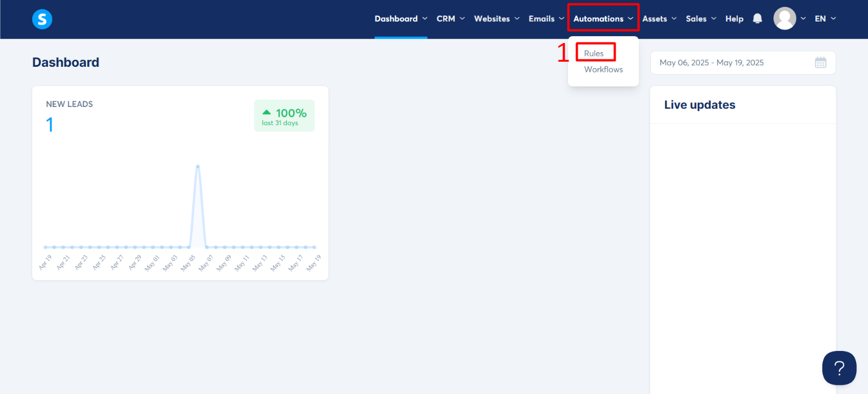Open the CRM menu
The height and width of the screenshot is (394, 868).
click(x=450, y=19)
